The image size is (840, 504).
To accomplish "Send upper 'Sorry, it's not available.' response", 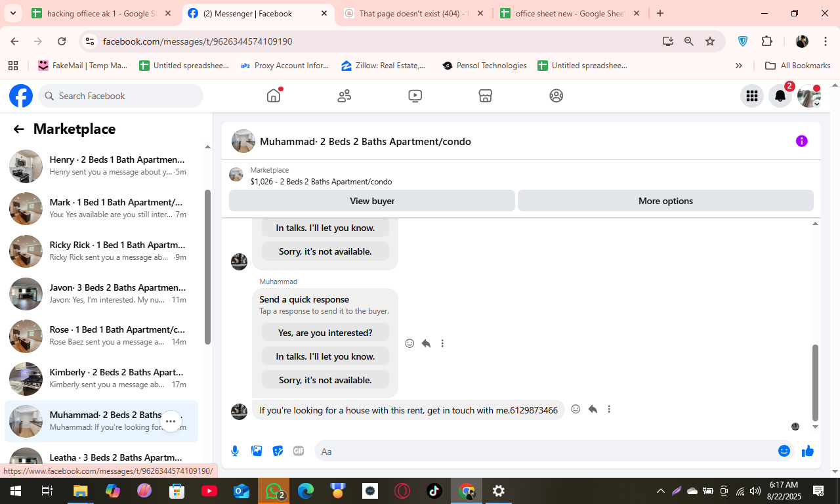I will pos(325,251).
